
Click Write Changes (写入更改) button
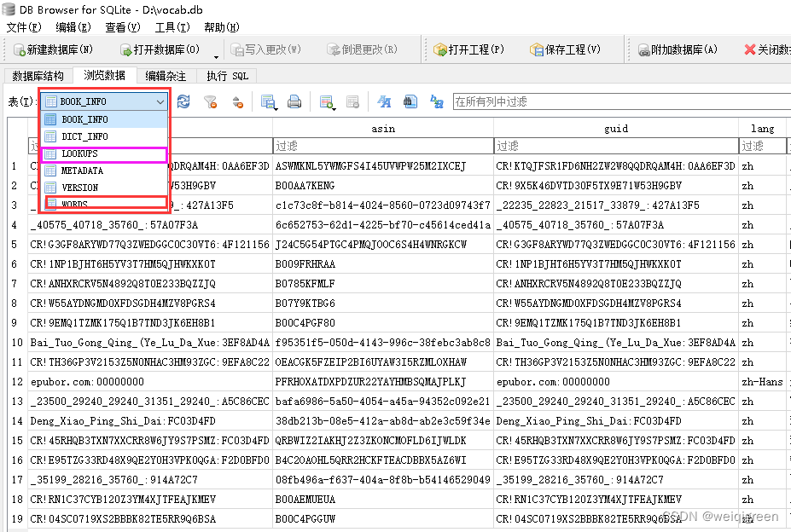tap(265, 49)
